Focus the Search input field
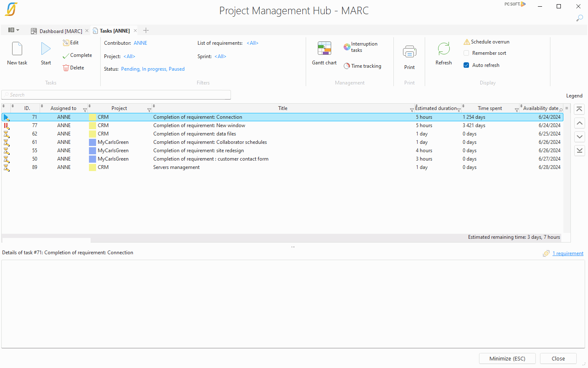 [116, 95]
